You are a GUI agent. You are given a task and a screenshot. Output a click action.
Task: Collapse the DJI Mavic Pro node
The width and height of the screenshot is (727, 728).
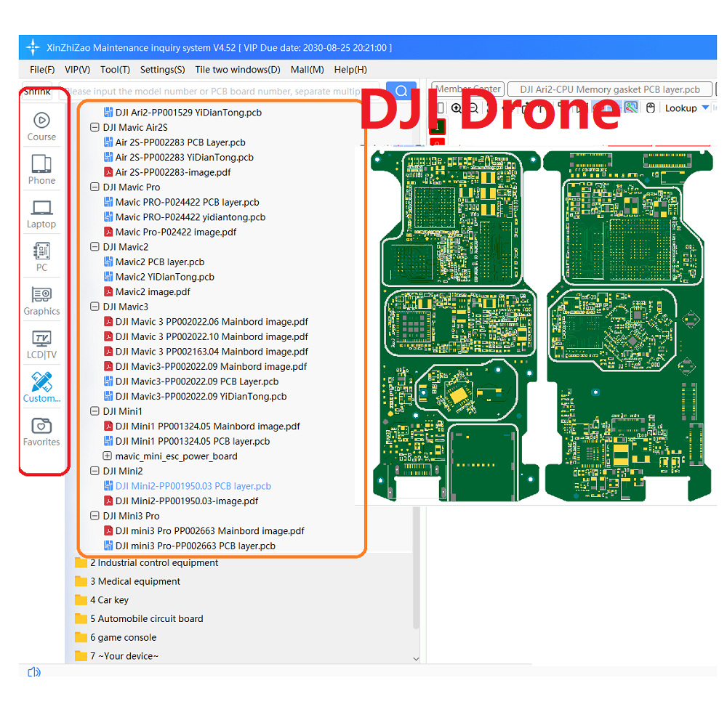tap(95, 187)
